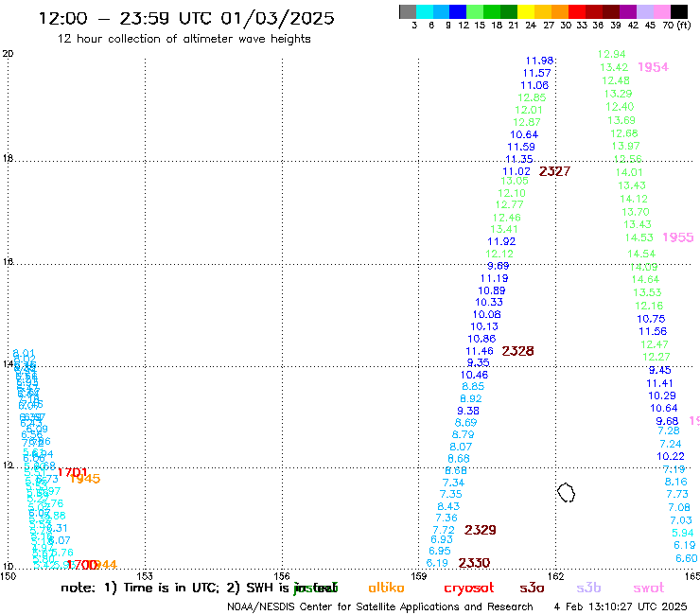The height and width of the screenshot is (615, 700).
Task: Click the '4 Feb 13:10:27 UTC 2025' timestamp
Action: pyautogui.click(x=621, y=607)
